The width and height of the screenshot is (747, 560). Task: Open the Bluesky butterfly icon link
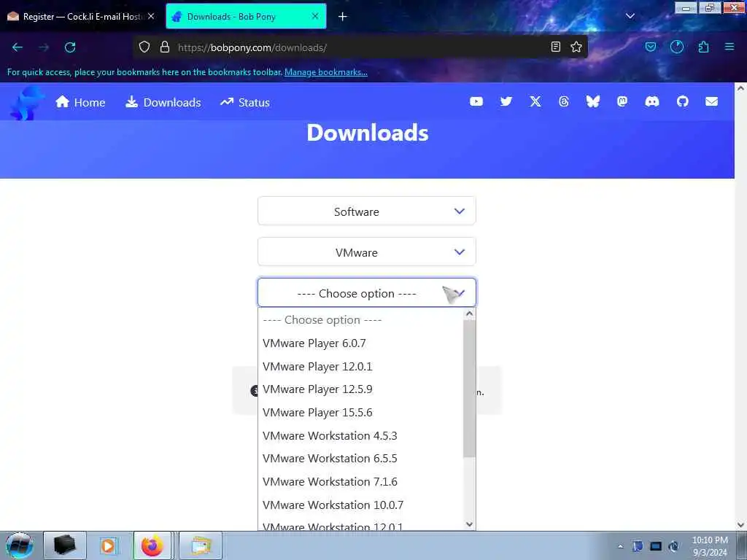coord(592,101)
